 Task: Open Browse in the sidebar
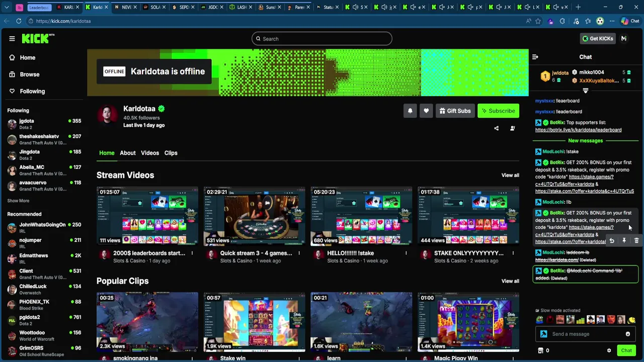click(x=24, y=74)
